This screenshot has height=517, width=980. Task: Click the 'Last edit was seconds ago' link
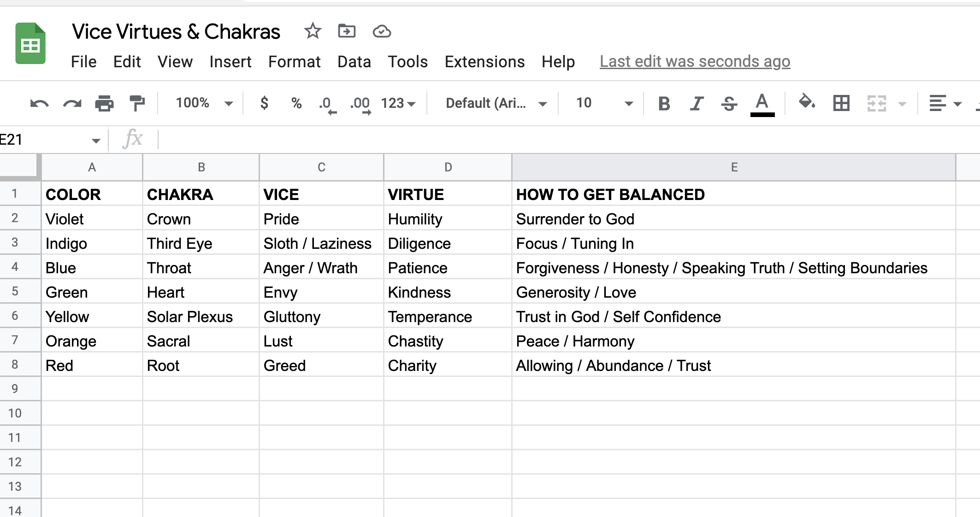[695, 62]
